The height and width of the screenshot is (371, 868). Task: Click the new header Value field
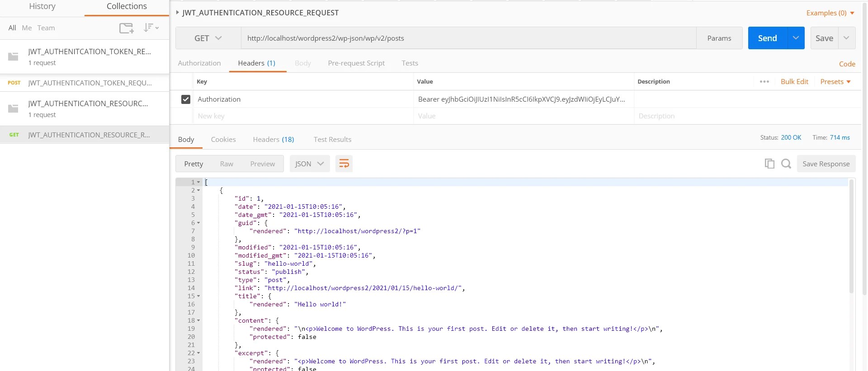524,116
